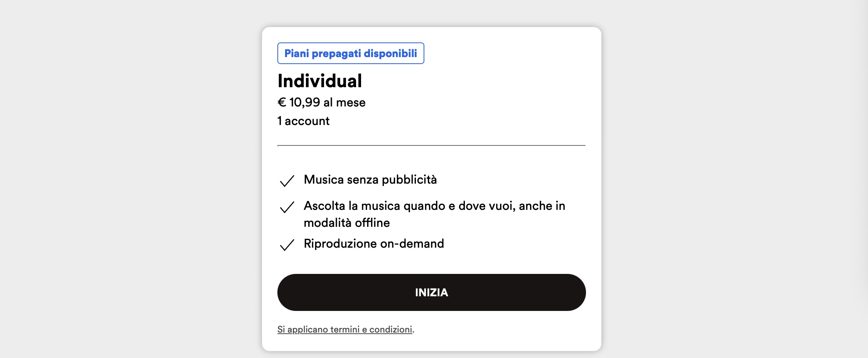Select the "Individual" plan heading
This screenshot has width=868, height=358.
point(319,81)
